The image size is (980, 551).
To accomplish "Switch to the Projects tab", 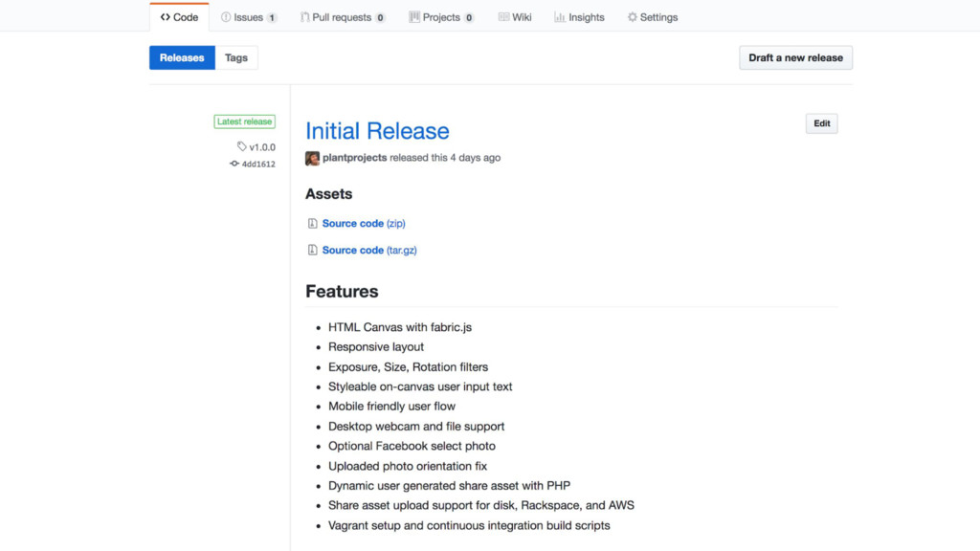I will tap(441, 17).
